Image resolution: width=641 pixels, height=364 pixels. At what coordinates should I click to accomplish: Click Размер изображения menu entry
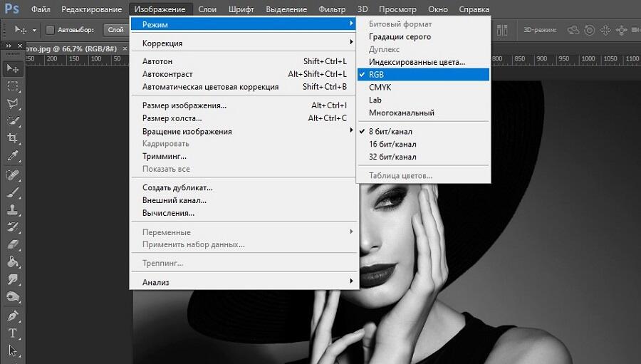pos(184,105)
